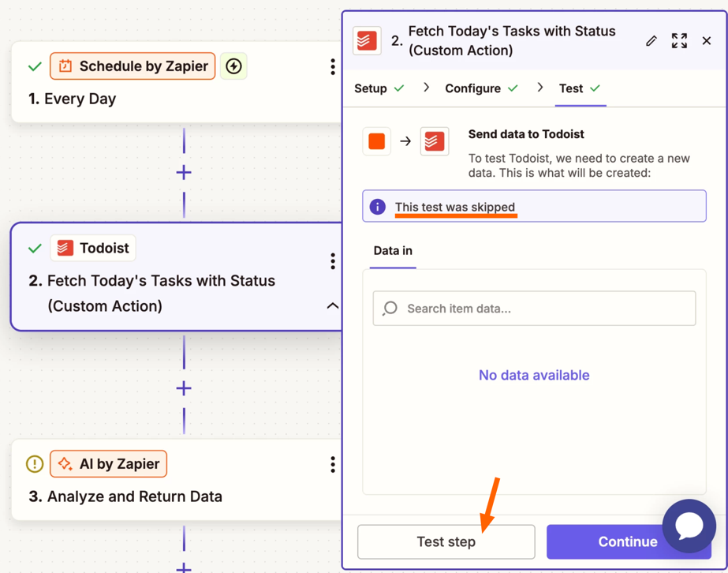Click the 'Send data to Todoist' heading
Image resolution: width=728 pixels, height=573 pixels.
coord(526,134)
